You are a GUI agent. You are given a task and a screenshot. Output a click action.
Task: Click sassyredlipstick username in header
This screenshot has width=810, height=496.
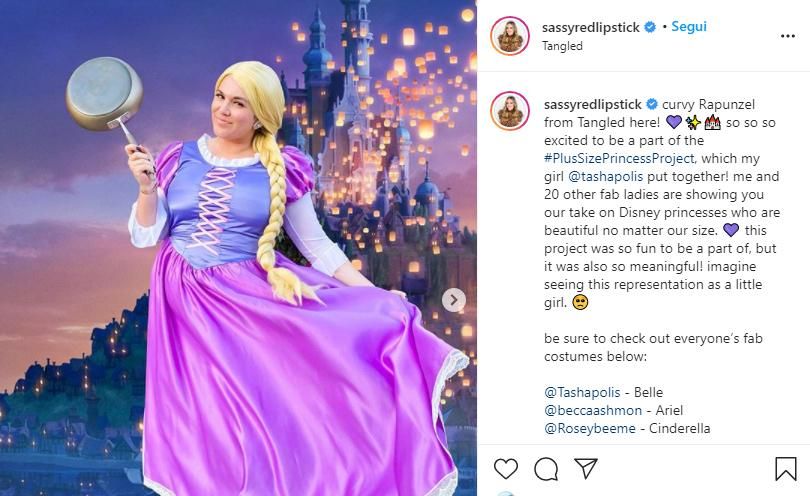pyautogui.click(x=590, y=27)
